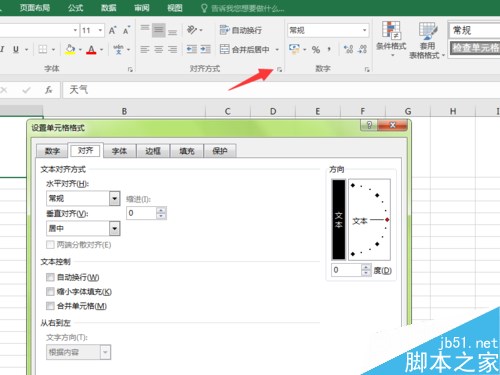
Task: Middle align text in ribbon
Action: point(159,31)
